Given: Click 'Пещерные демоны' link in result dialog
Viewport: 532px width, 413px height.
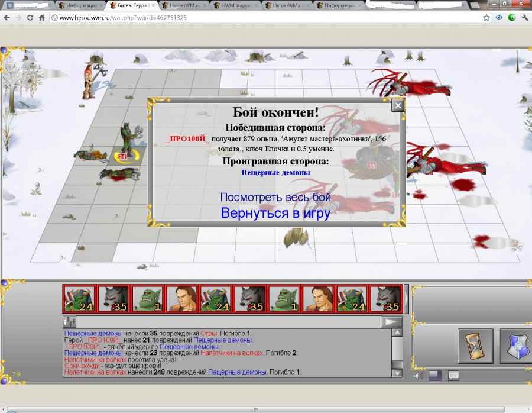Looking at the screenshot, I should click(x=275, y=173).
